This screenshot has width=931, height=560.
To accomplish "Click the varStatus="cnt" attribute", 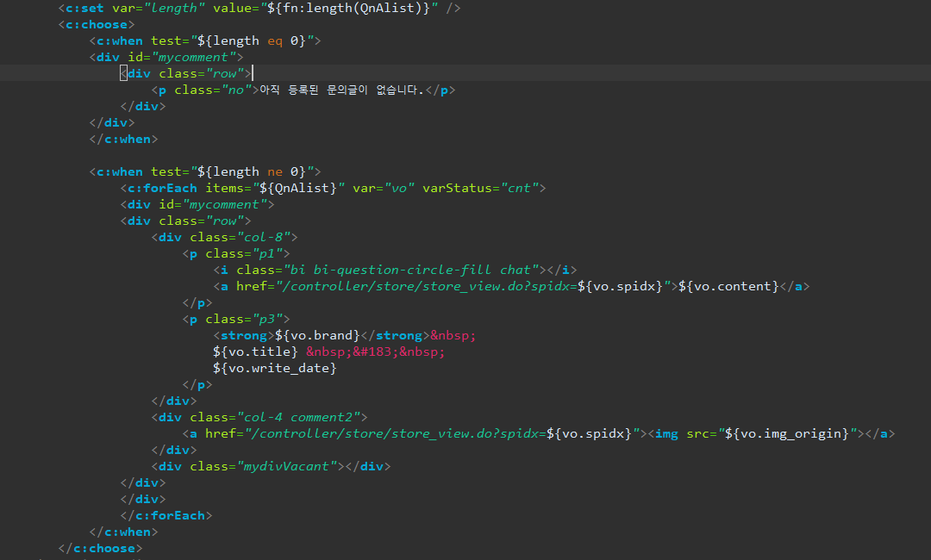I will (480, 188).
